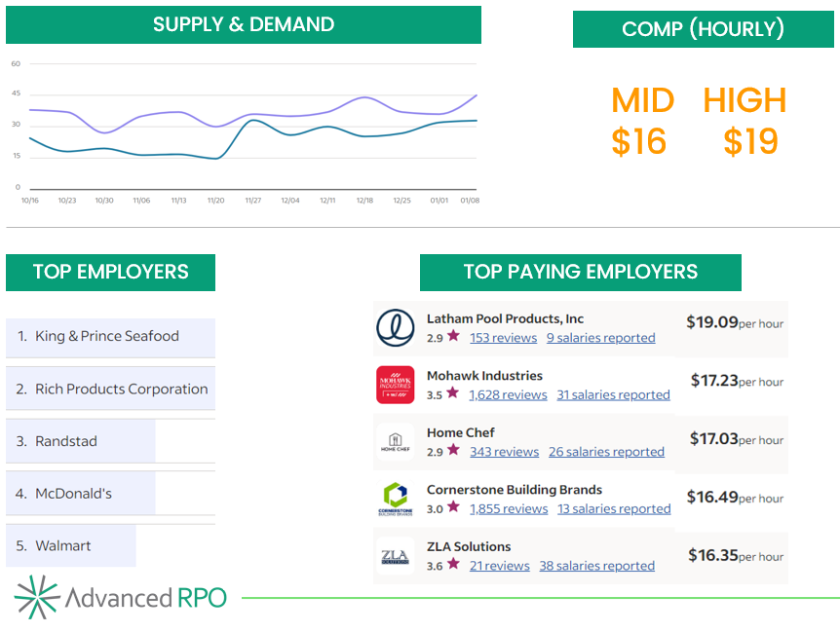Screen dimensions: 840x632
Task: Click the red Mohawk Industries logo
Action: (395, 385)
